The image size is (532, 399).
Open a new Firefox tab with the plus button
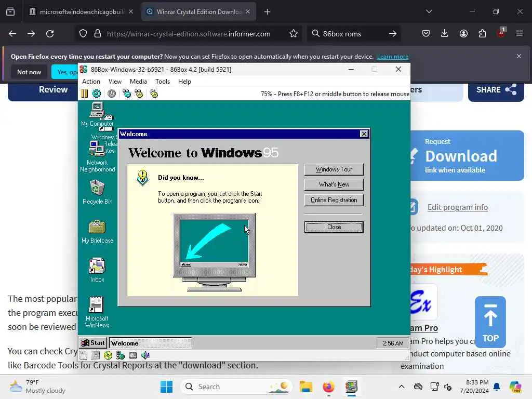click(x=268, y=12)
